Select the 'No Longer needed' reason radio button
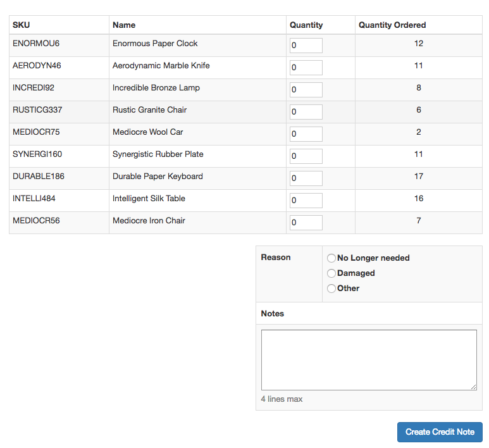This screenshot has width=489, height=448. (331, 258)
